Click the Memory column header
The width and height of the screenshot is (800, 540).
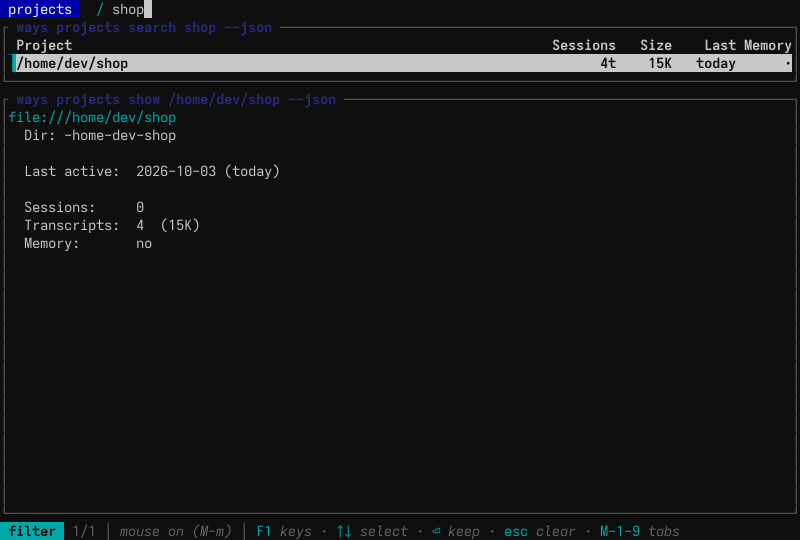tap(767, 45)
